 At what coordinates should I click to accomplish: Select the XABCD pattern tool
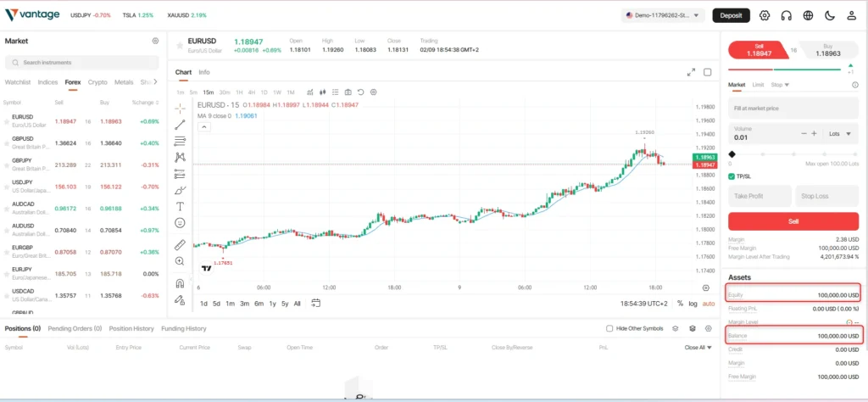(x=180, y=157)
